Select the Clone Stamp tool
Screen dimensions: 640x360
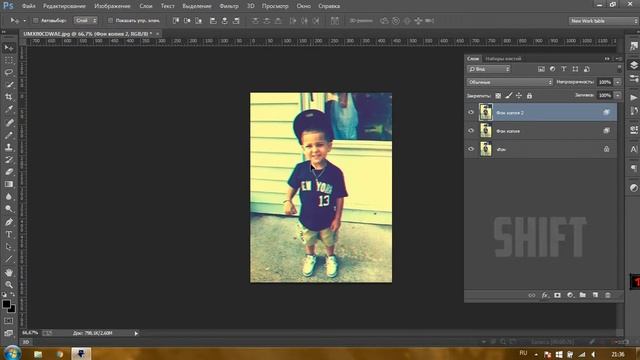click(x=9, y=147)
